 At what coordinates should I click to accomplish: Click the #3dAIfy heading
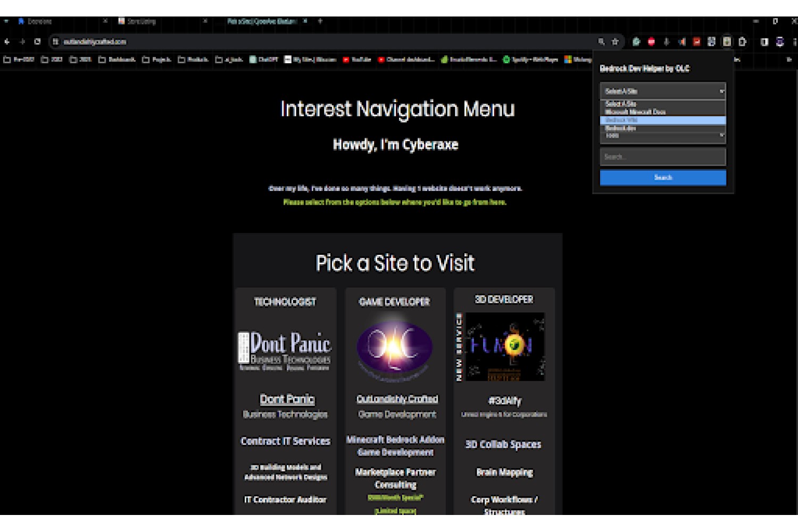click(505, 401)
